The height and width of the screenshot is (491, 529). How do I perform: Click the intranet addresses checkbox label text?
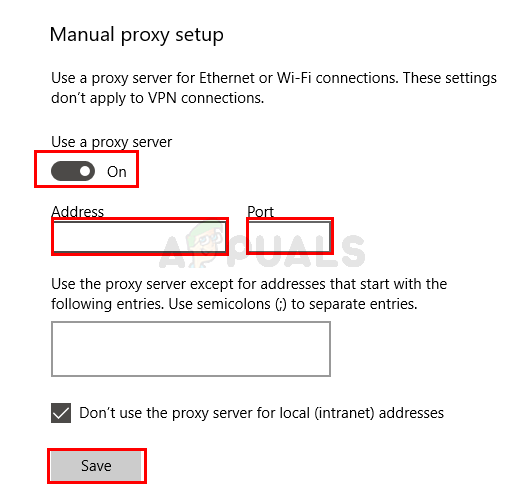click(x=261, y=413)
